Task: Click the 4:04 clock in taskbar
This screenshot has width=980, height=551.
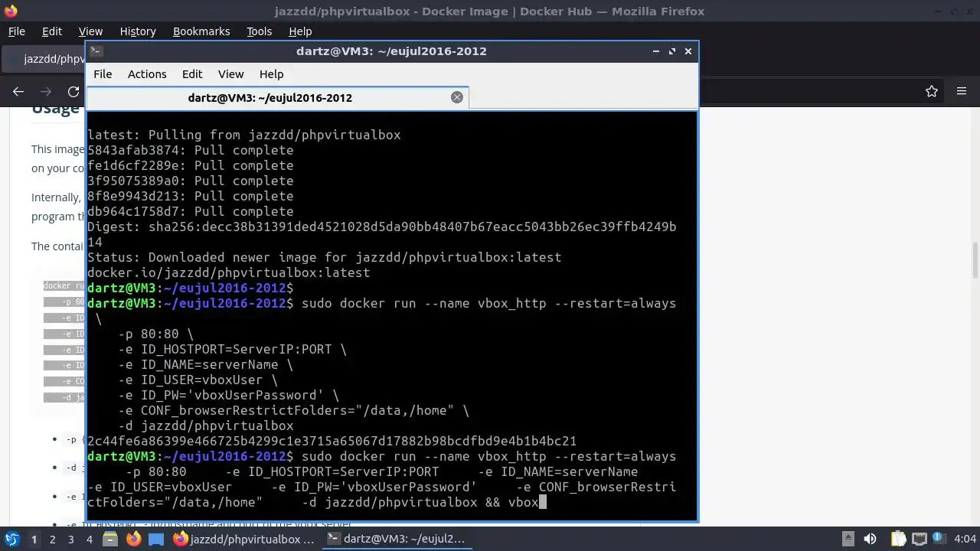Action: pyautogui.click(x=965, y=539)
